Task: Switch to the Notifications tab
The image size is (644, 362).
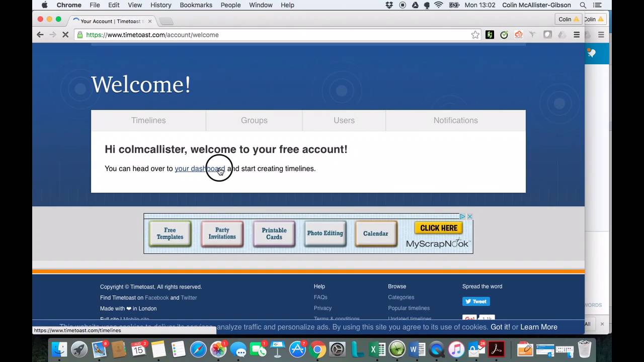Action: pyautogui.click(x=456, y=121)
